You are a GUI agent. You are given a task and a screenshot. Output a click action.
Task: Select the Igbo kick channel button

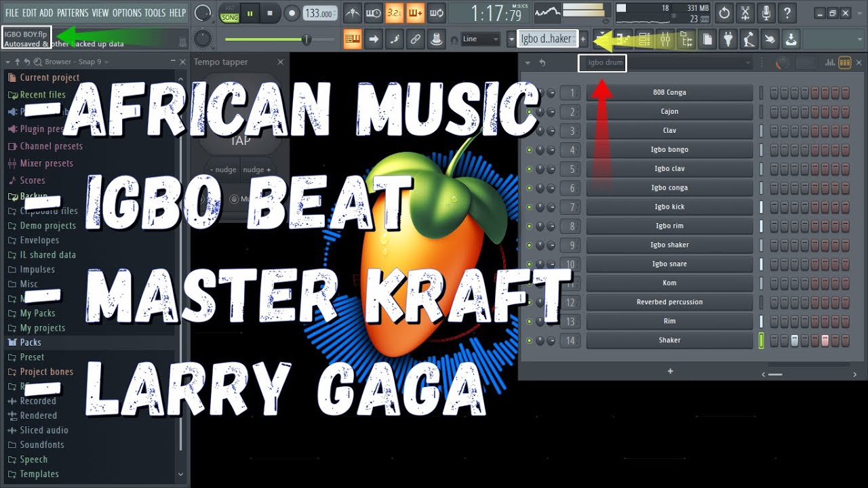tap(669, 207)
